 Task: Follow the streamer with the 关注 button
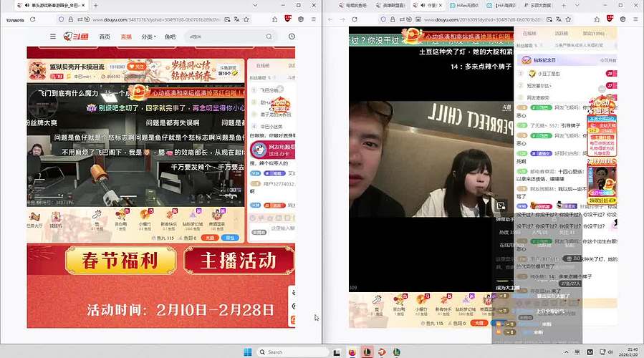coord(137,67)
